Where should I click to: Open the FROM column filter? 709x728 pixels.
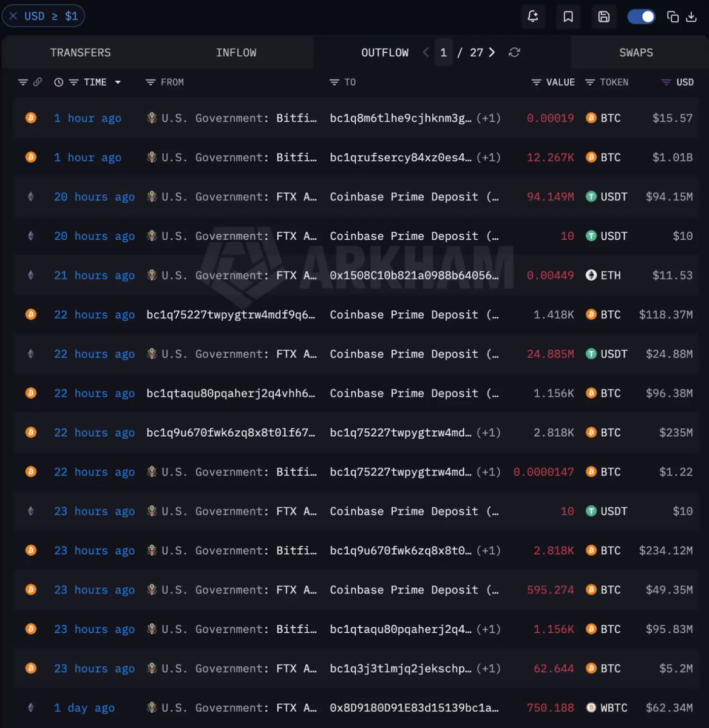151,82
